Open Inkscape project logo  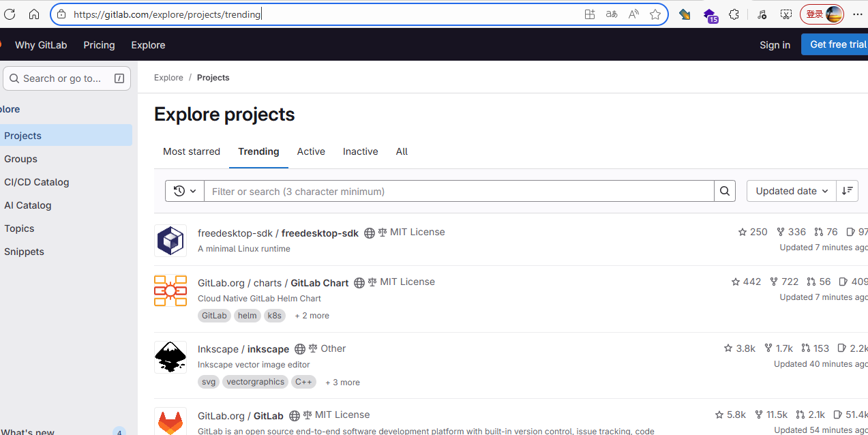pos(170,357)
